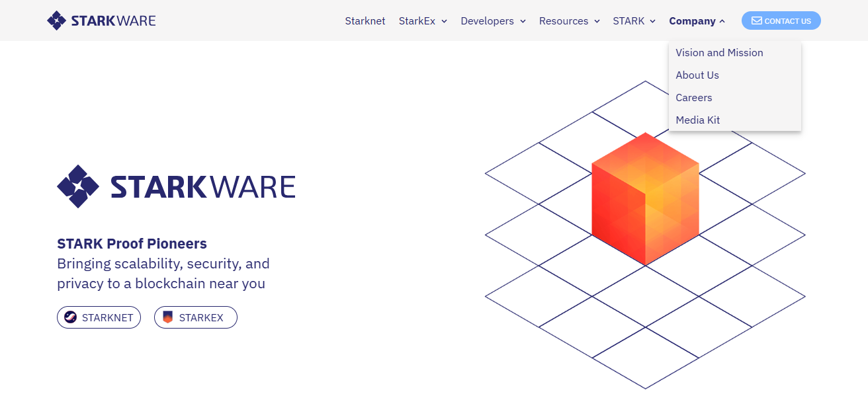
Task: Click the large STARKWARE wordmark text
Action: 202,187
